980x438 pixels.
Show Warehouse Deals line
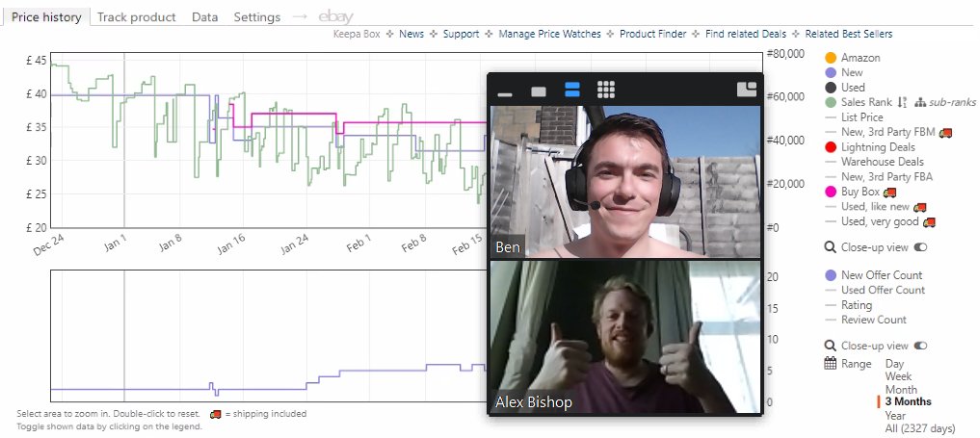[x=882, y=162]
